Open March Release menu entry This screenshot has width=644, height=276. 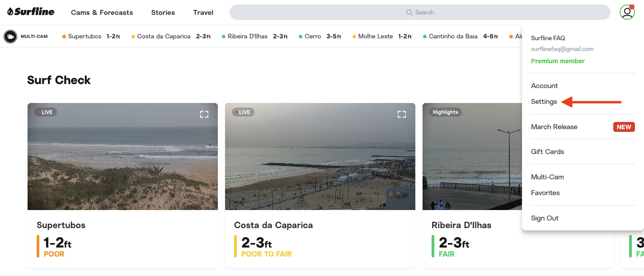click(554, 127)
